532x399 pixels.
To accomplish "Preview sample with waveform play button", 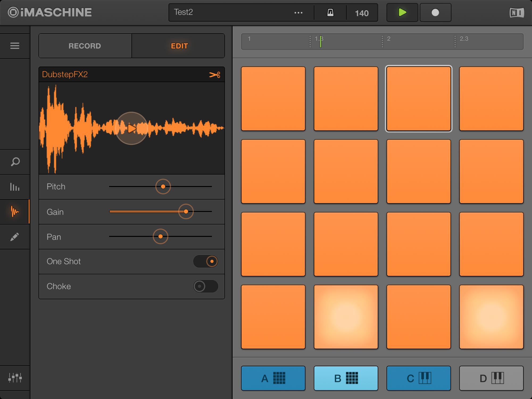I will [131, 128].
